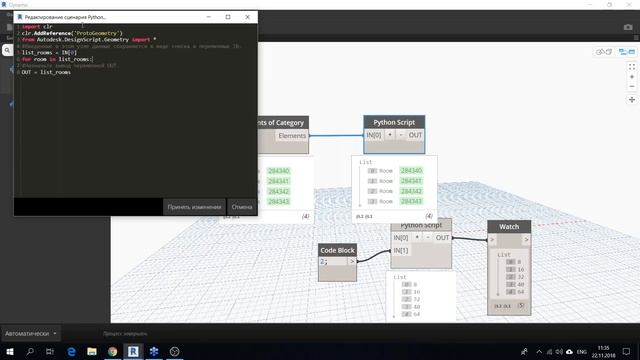Click IN[1] port of lower Python Script

pyautogui.click(x=400, y=251)
